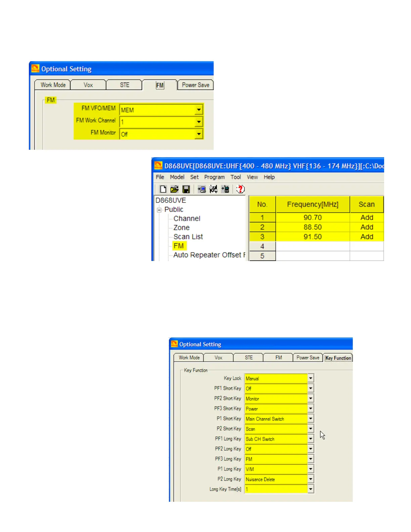Open the Tool menu
Screen dimensions: 411x532
[236, 177]
